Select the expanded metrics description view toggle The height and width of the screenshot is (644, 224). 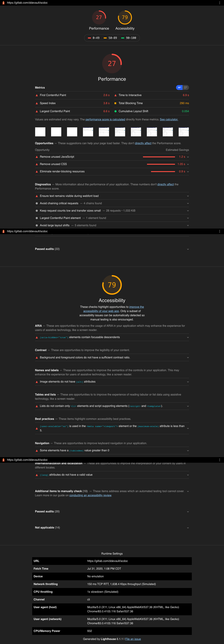click(x=186, y=87)
